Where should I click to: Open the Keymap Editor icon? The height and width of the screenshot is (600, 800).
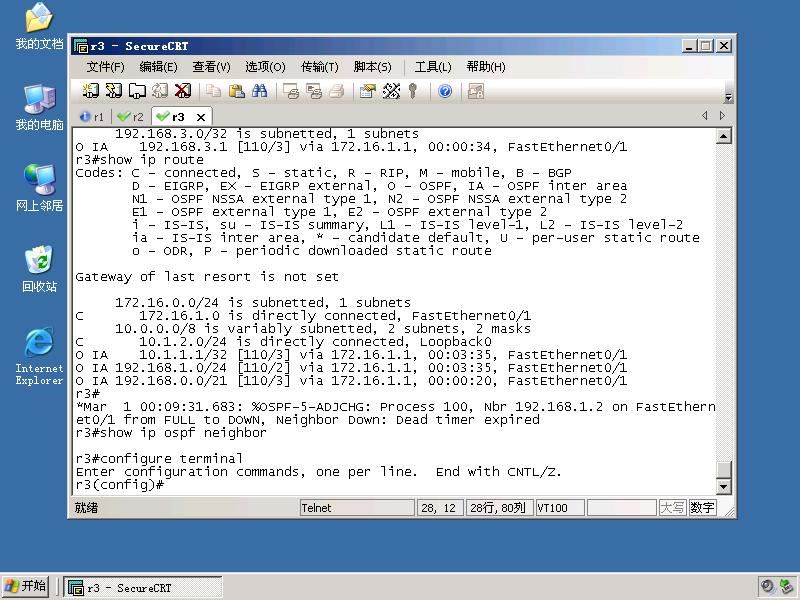pyautogui.click(x=391, y=91)
